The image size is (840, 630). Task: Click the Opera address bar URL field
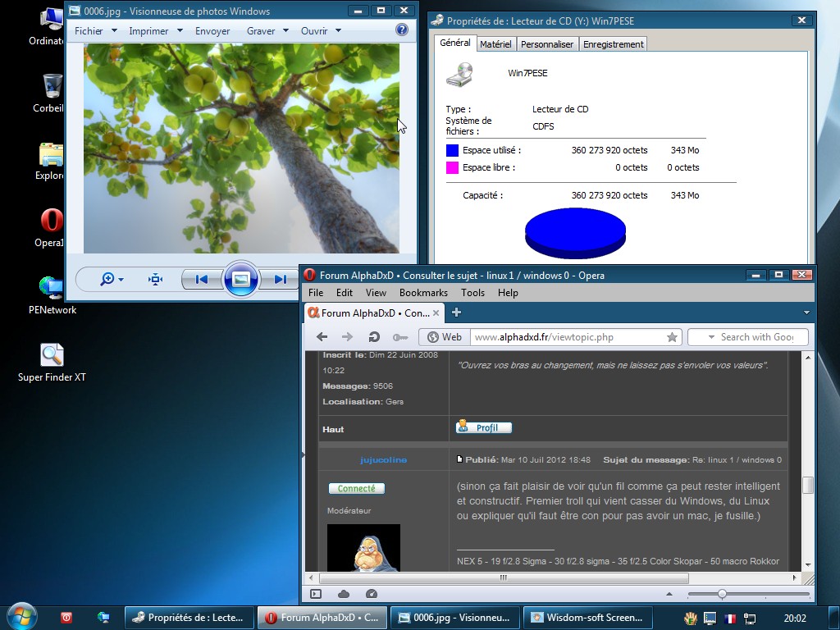coord(568,337)
